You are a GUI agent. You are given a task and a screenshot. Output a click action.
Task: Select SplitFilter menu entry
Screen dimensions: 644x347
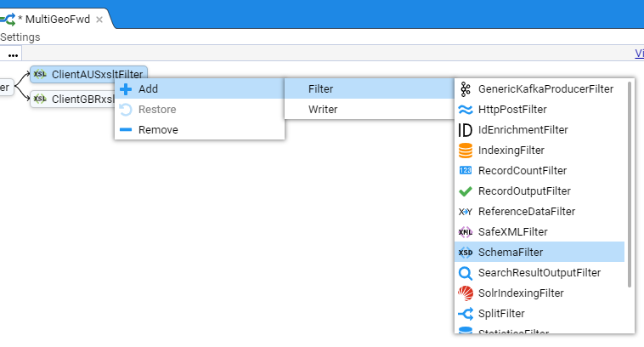tap(501, 314)
